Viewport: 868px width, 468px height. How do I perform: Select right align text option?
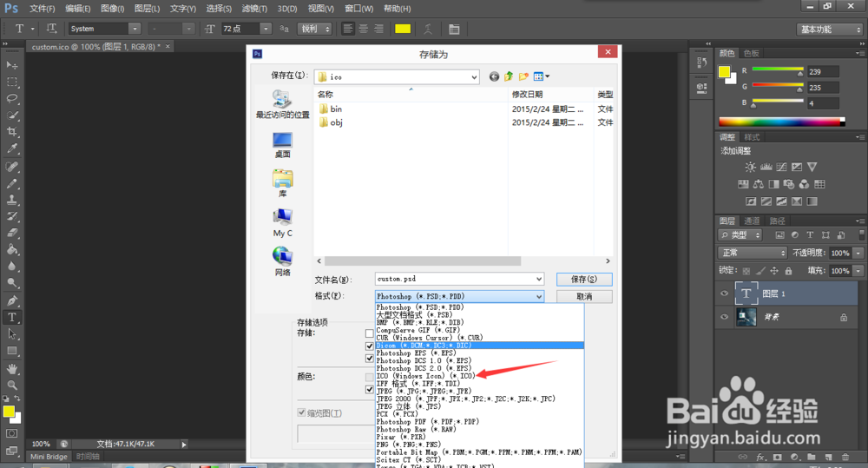(x=378, y=29)
